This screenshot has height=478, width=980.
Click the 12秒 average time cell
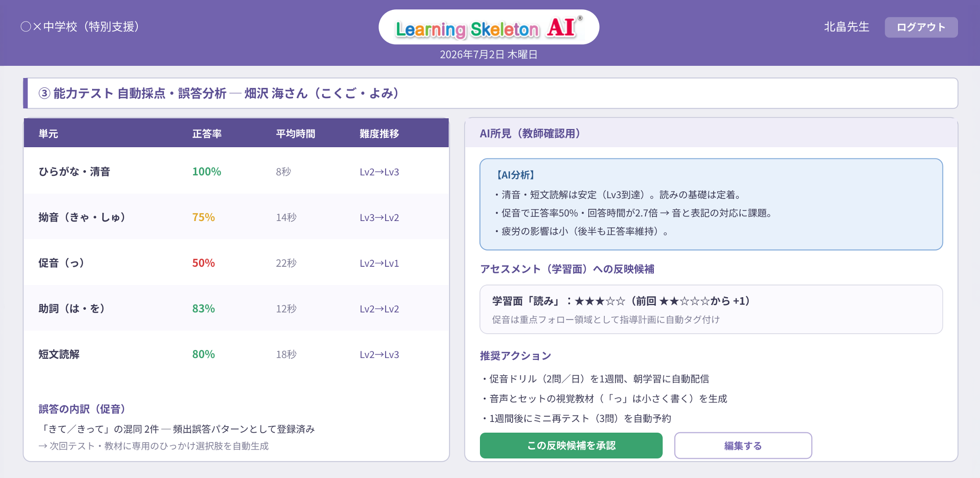pyautogui.click(x=286, y=309)
